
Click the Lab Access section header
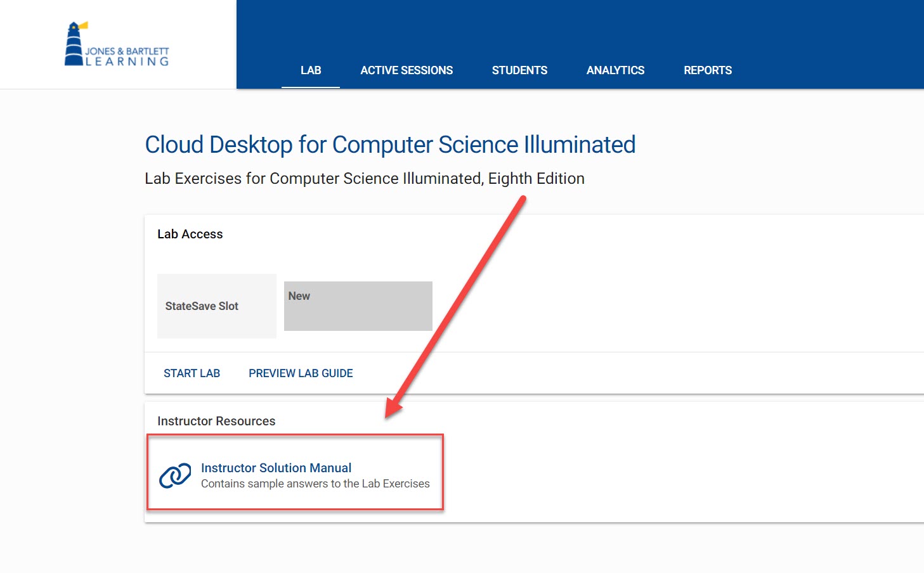tap(190, 234)
